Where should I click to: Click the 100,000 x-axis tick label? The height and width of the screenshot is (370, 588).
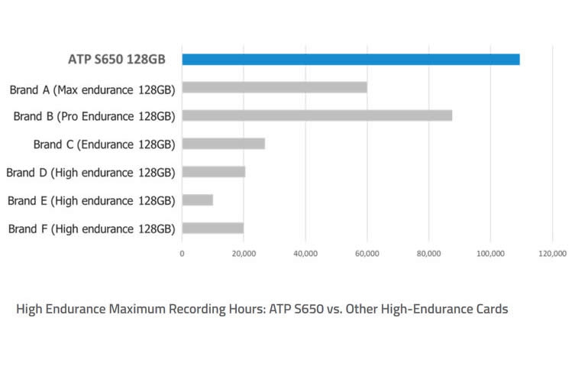(x=489, y=252)
